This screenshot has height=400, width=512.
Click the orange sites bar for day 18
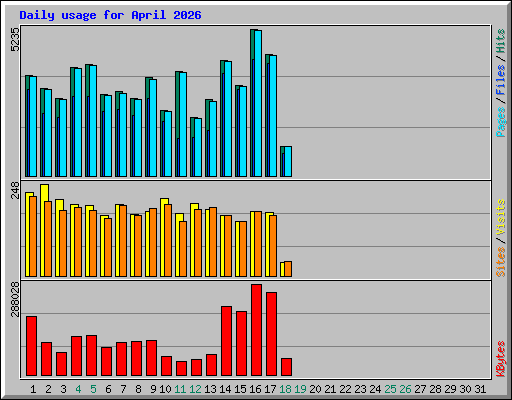coord(288,269)
